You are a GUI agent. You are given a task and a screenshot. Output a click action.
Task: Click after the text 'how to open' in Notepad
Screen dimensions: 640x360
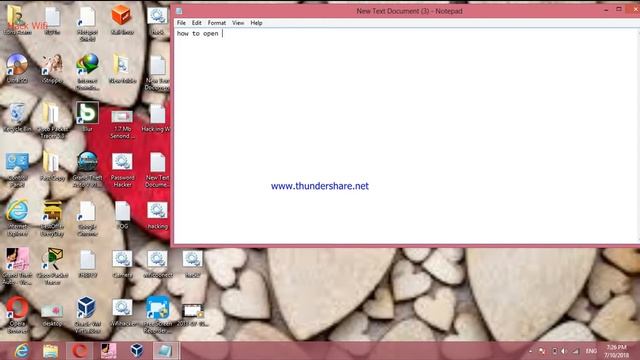(x=222, y=33)
